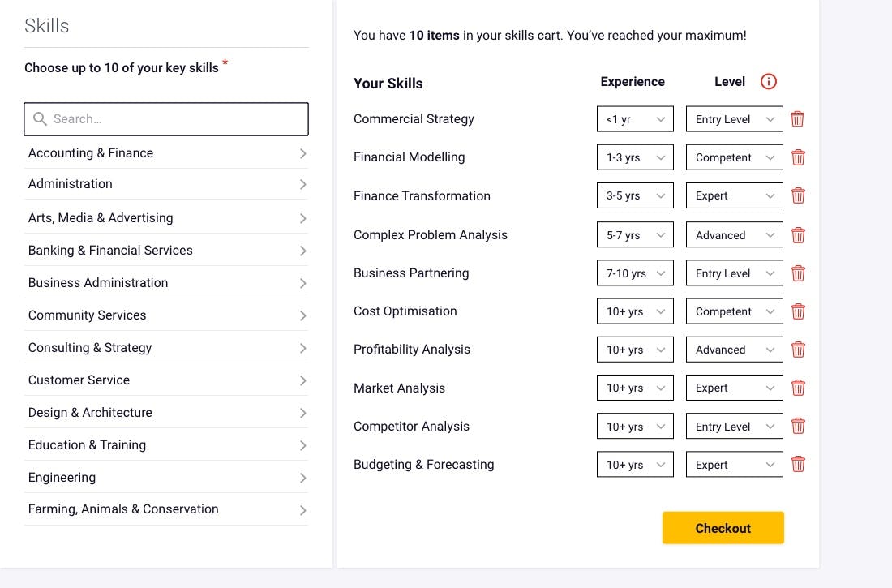Trash the Business Partnering skill
This screenshot has width=892, height=588.
[798, 273]
